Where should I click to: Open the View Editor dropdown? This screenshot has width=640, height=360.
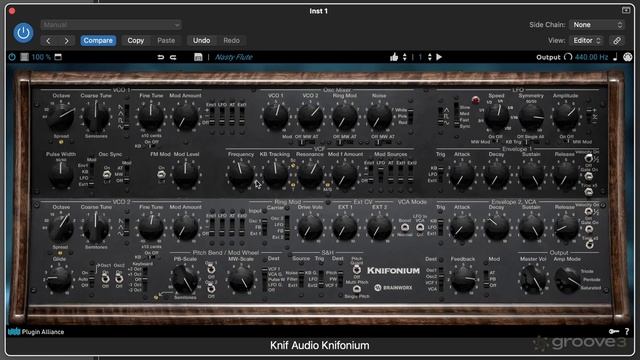click(x=587, y=40)
